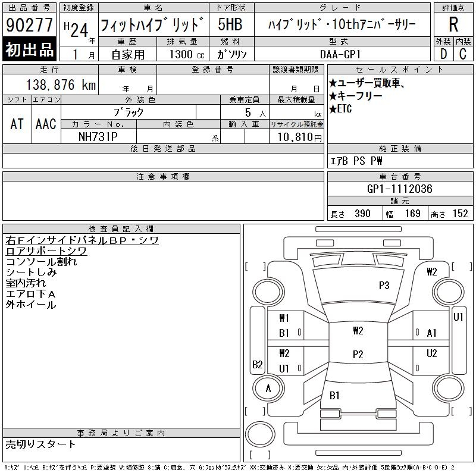Viewport: 476px width, 476px height.
Task: Click the 後日発送部品 header
Action: [163, 148]
